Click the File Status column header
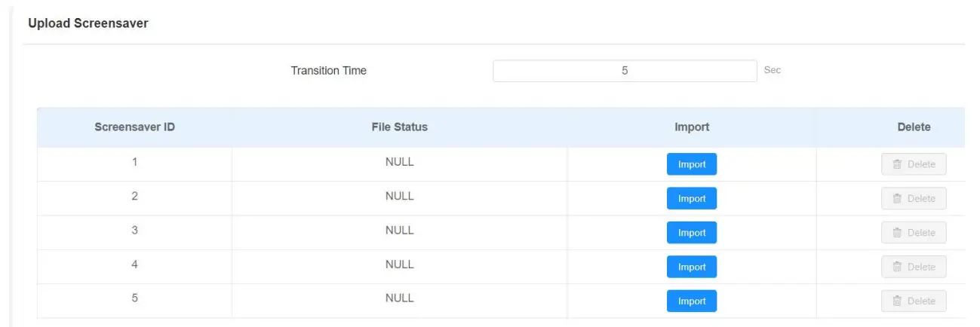980x327 pixels. coord(399,127)
